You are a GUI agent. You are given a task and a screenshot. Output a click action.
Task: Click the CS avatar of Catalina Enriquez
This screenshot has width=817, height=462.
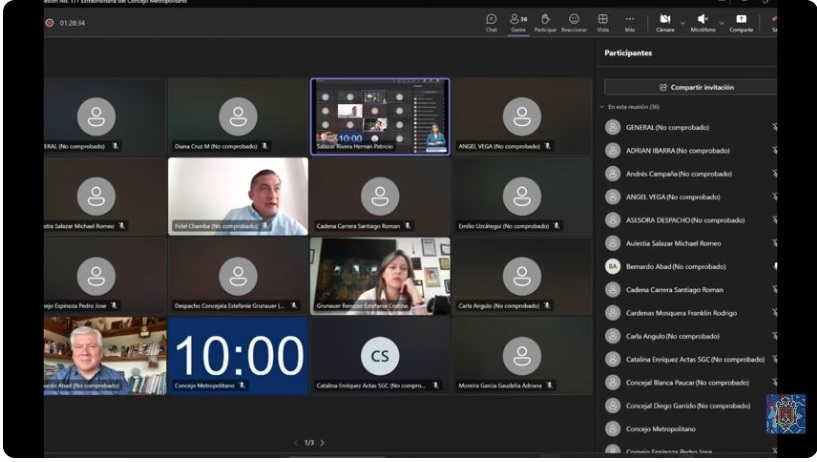point(380,356)
